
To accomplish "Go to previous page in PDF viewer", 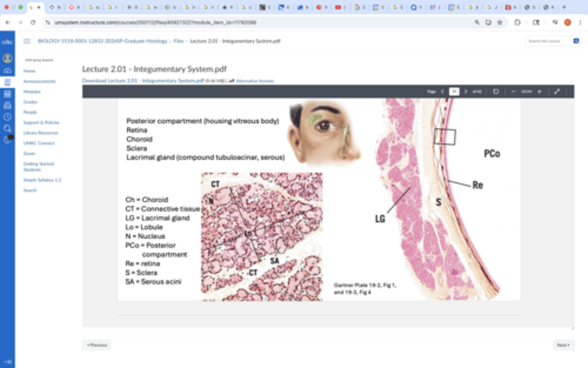I will tap(442, 91).
